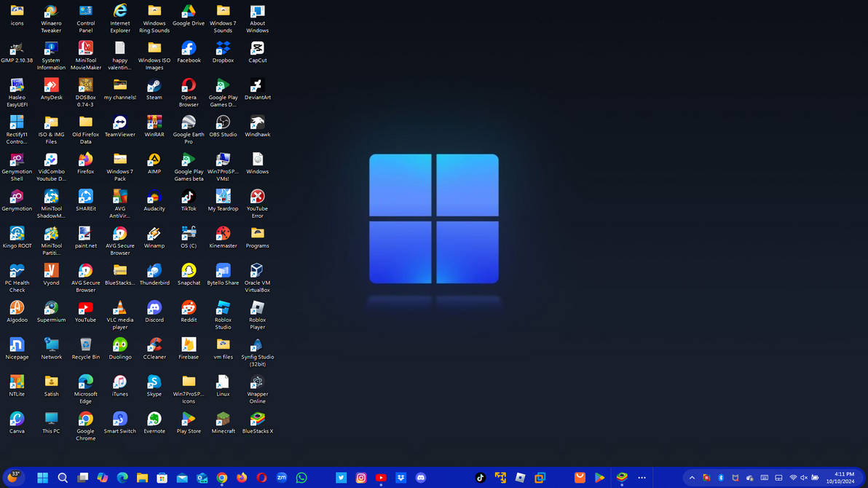Screen dimensions: 868x488
Task: Launch WhatsApp from the taskbar
Action: click(x=301, y=478)
